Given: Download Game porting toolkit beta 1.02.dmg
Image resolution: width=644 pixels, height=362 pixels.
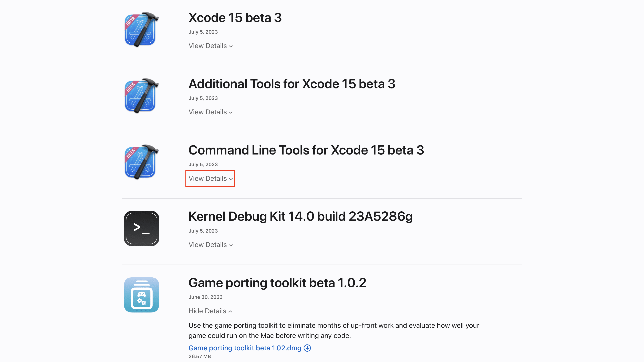Looking at the screenshot, I should (x=245, y=348).
